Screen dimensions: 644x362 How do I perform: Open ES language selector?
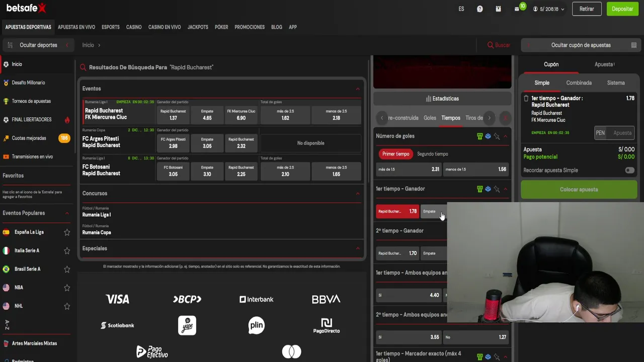(461, 9)
